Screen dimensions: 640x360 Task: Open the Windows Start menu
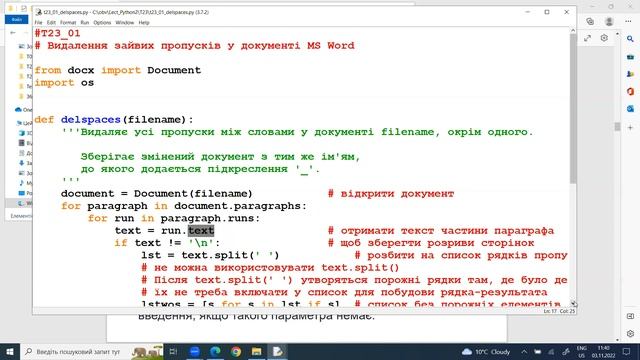[10, 351]
